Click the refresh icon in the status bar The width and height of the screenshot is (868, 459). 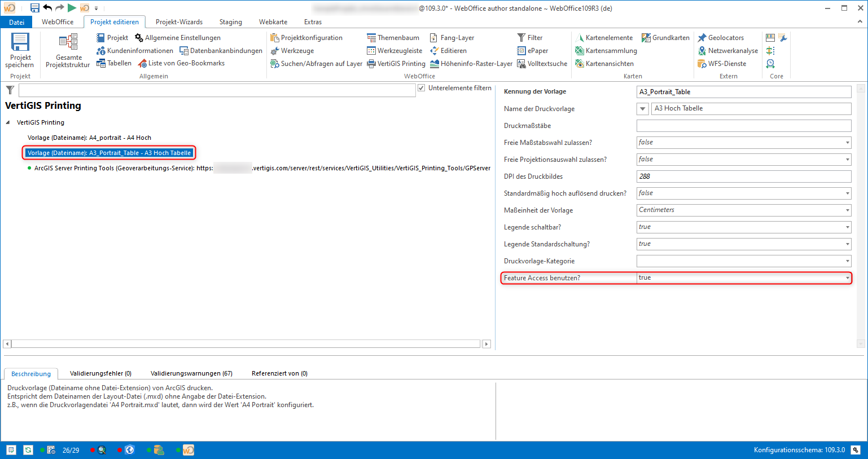coord(28,449)
